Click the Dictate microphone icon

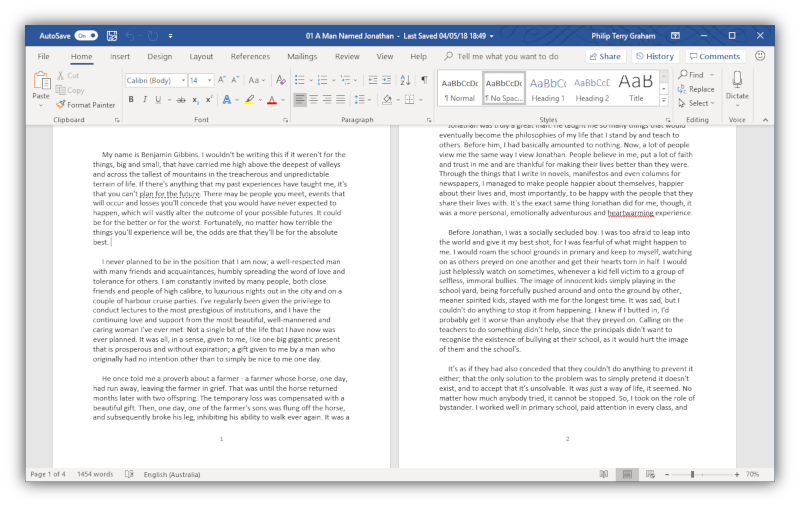coord(738,80)
